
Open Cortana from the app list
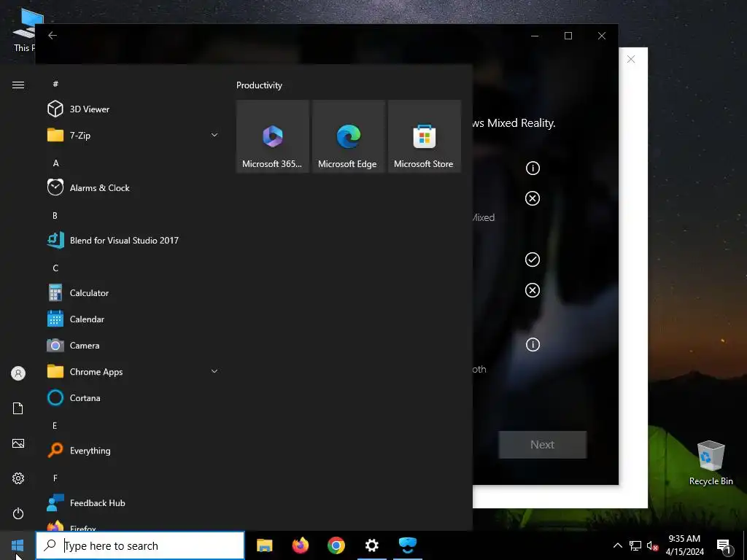(x=133, y=397)
